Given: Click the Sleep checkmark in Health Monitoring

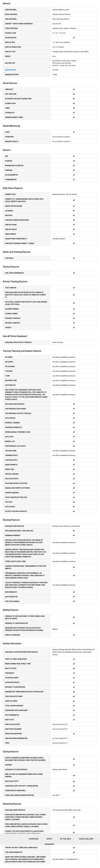Looking at the screenshot, I should tap(74, 132).
